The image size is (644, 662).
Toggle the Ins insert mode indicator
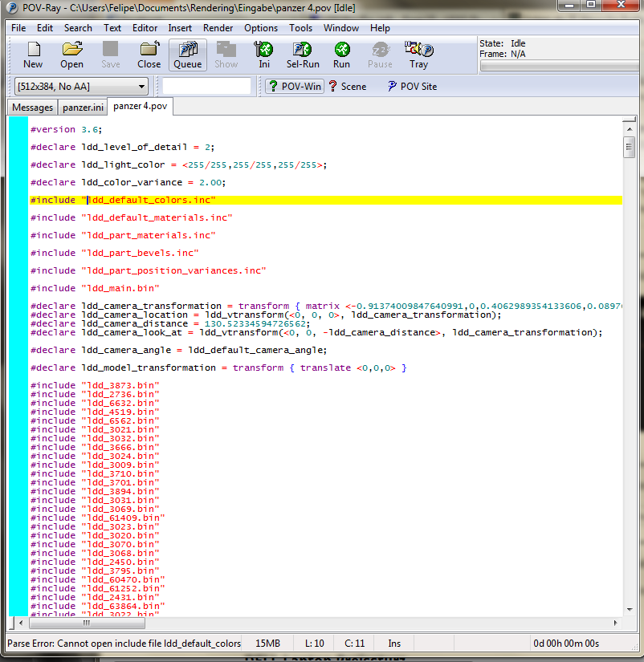[x=394, y=644]
